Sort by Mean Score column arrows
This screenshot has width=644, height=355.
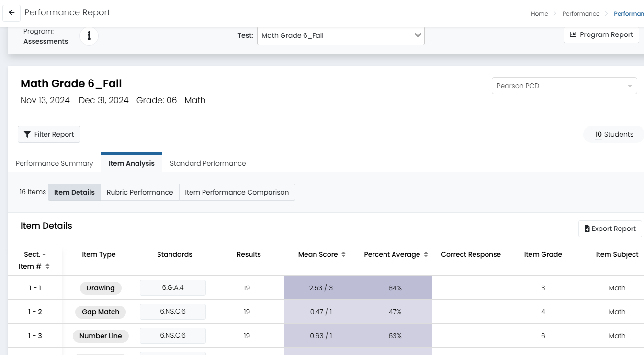coord(343,255)
